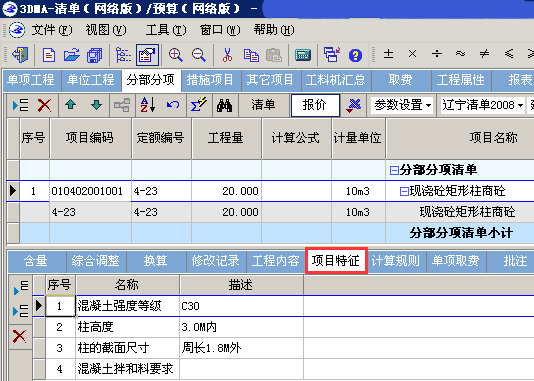Move item down with green down arrow
This screenshot has width=534, height=381.
pyautogui.click(x=97, y=105)
